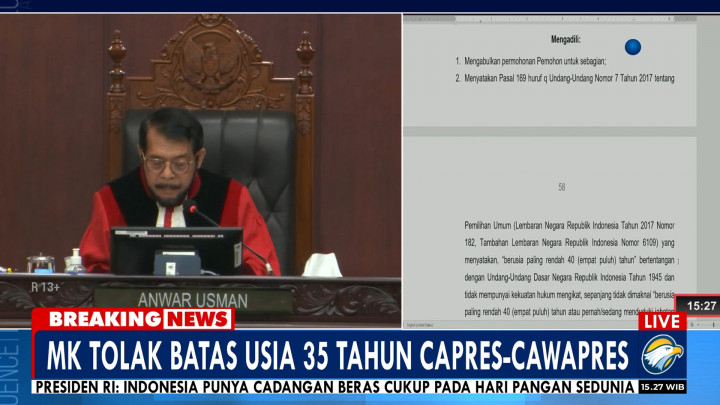720x405 pixels.
Task: Click the '15:27' clock box
Action: coord(700,306)
